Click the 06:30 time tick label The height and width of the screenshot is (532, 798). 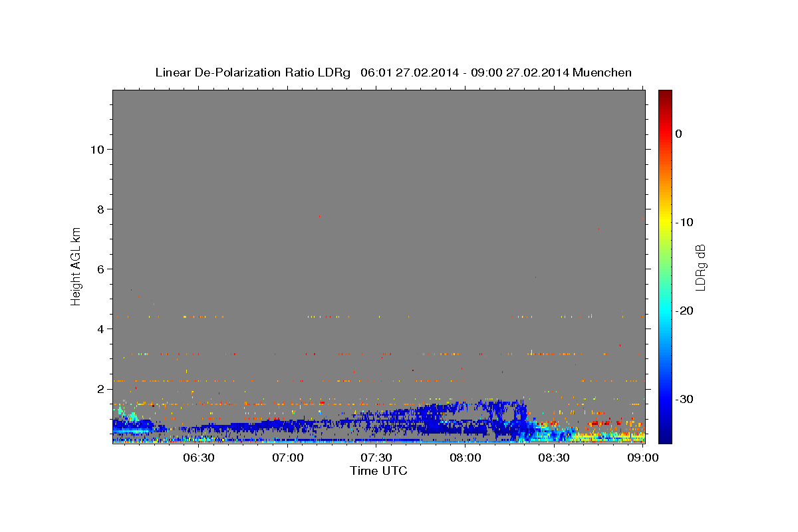point(198,458)
